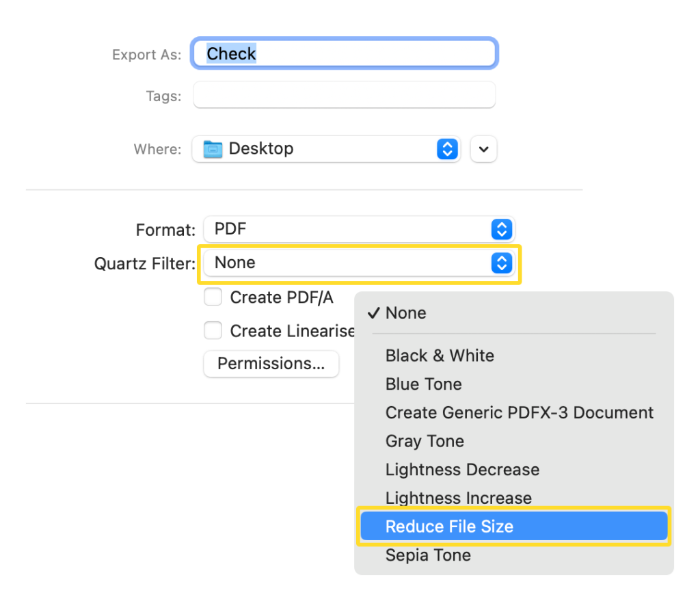Select Black & White filter option
Viewport: 700px width, 601px height.
[x=440, y=356]
